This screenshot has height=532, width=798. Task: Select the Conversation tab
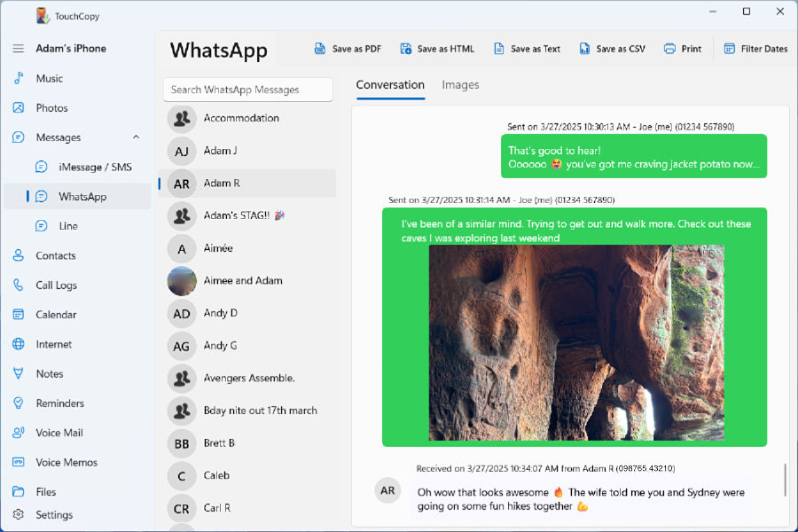pyautogui.click(x=390, y=85)
